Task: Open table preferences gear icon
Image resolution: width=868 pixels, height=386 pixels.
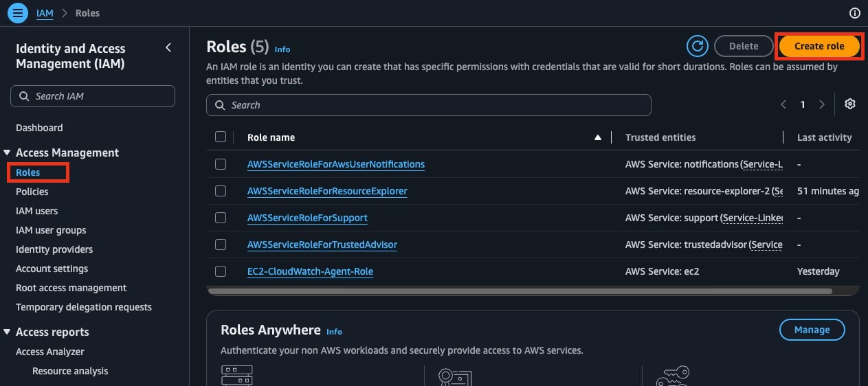Action: (x=850, y=104)
